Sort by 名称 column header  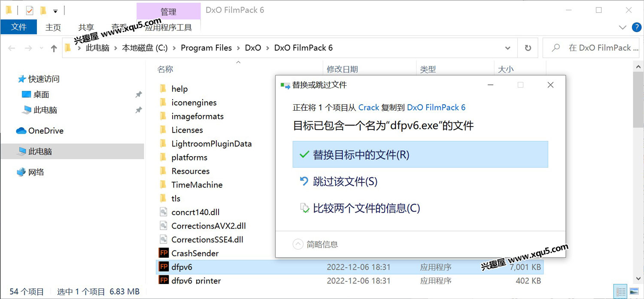click(165, 69)
